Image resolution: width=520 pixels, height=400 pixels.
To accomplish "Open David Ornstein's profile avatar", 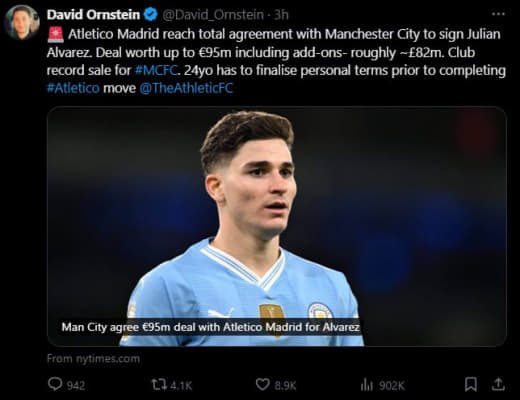I will (x=22, y=23).
